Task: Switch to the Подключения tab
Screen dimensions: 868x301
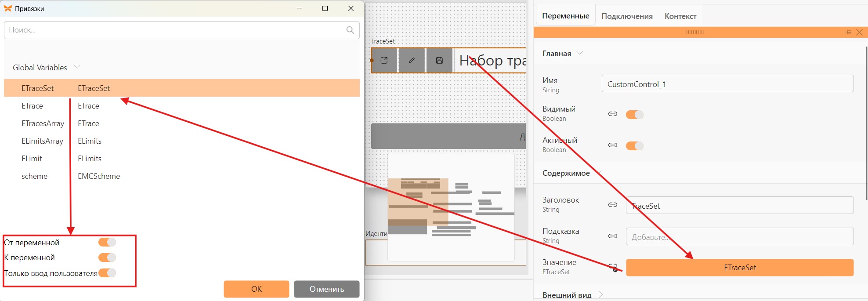Action: 627,16
